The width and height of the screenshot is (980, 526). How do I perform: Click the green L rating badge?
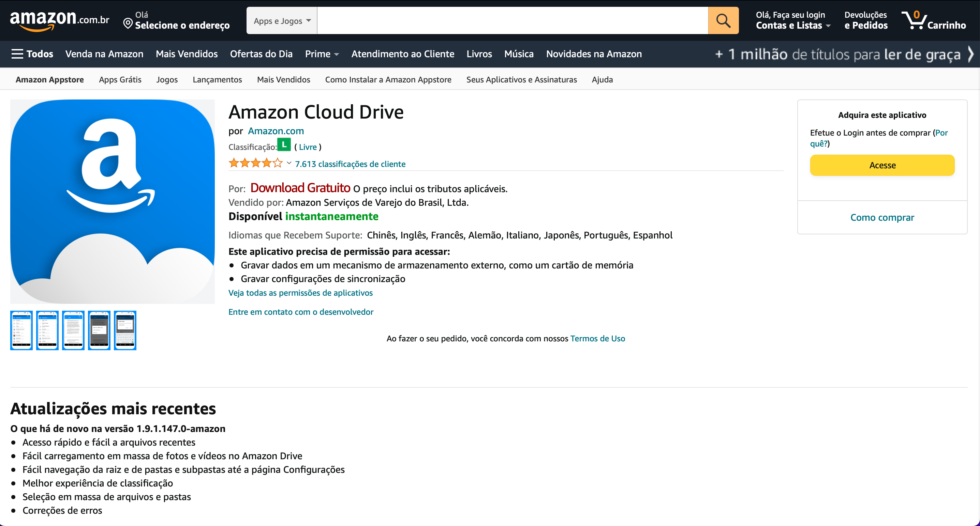(284, 145)
